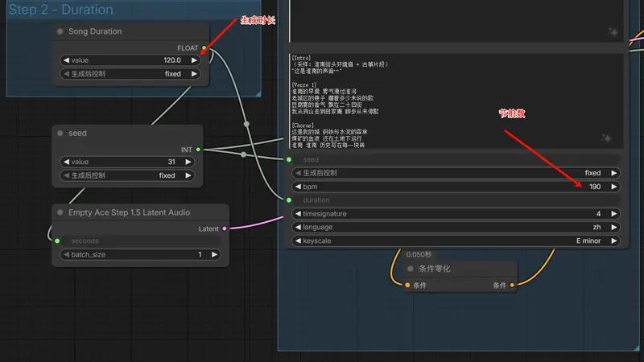The image size is (644, 362).
Task: Previous 生成后控制 option in Song Duration node
Action: (66, 74)
